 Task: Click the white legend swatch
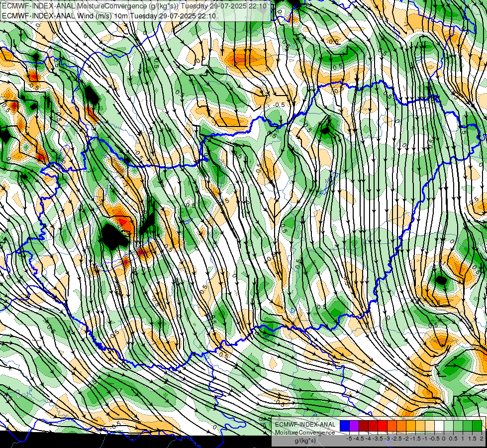[439, 426]
